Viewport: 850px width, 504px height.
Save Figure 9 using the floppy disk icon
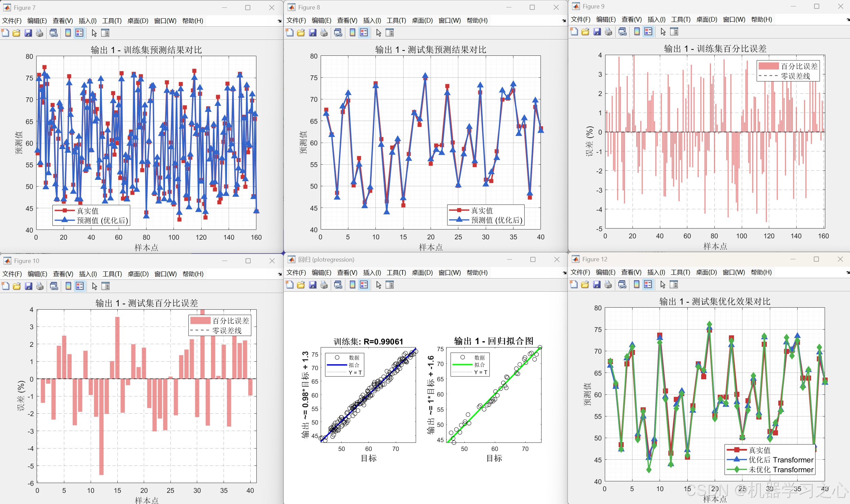click(x=597, y=31)
